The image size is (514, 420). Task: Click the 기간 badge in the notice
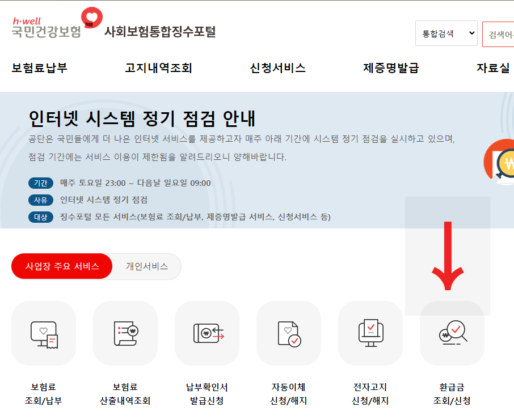(41, 183)
